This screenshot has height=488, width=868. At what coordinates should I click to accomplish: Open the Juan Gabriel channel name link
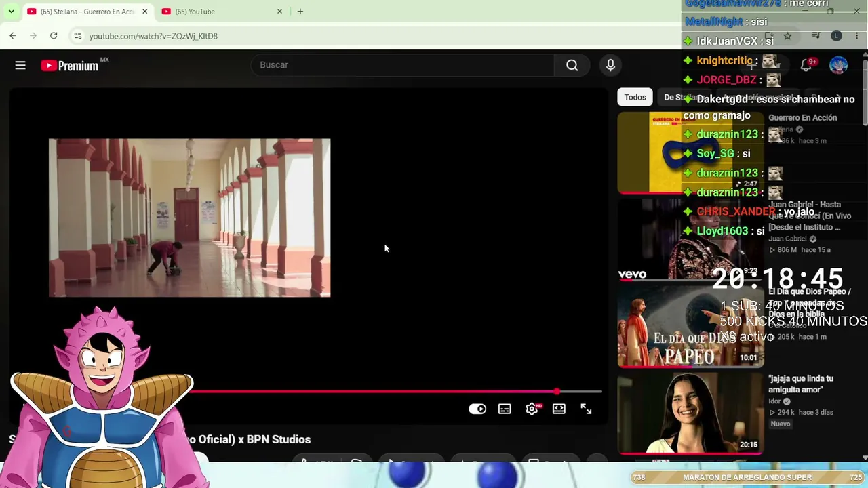point(787,239)
